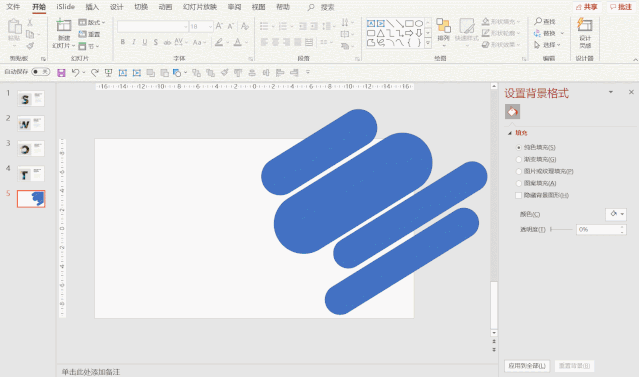Select slide 1 thumbnail
This screenshot has height=377, width=639.
[31, 98]
